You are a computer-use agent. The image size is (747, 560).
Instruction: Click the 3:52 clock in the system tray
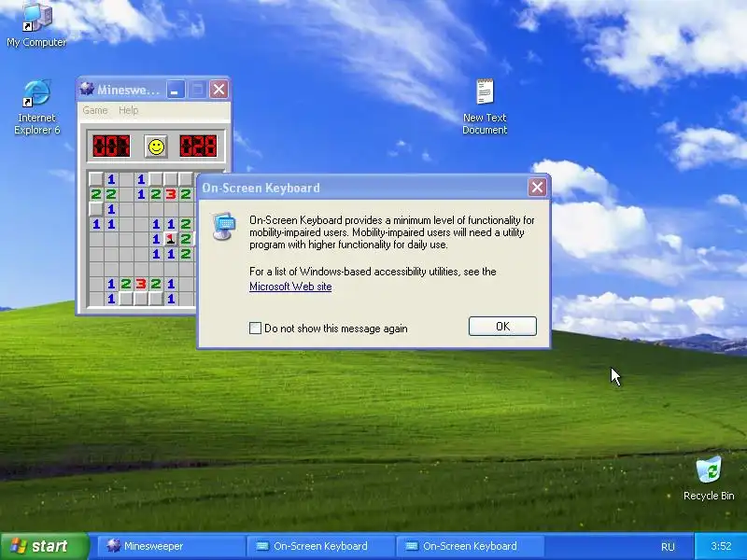click(x=721, y=546)
